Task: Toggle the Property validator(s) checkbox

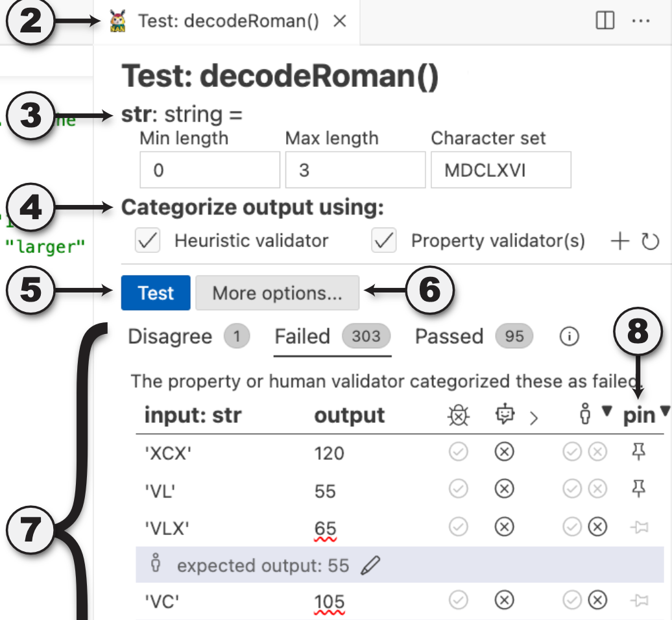Action: coord(384,241)
